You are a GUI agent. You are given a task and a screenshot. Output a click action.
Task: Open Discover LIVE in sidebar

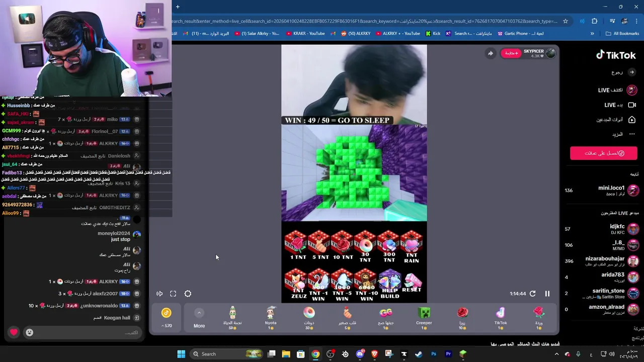[617, 90]
